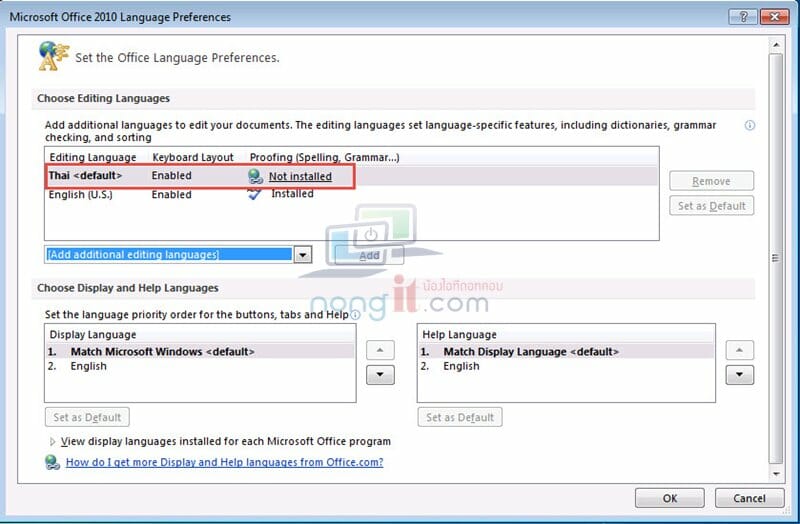Click the Add button for editing languages
This screenshot has height=524, width=800.
tap(369, 255)
